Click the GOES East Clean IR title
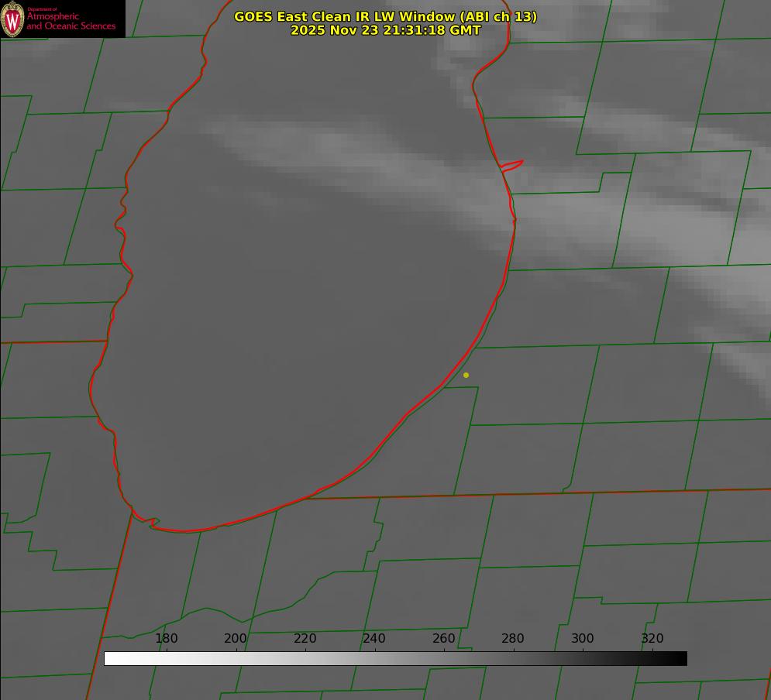The image size is (771, 700). click(385, 16)
